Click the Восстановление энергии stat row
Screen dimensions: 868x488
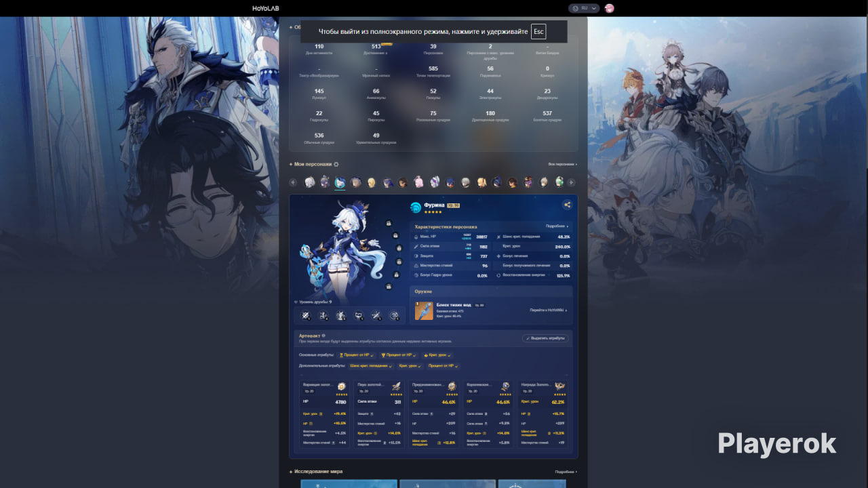[x=533, y=276]
